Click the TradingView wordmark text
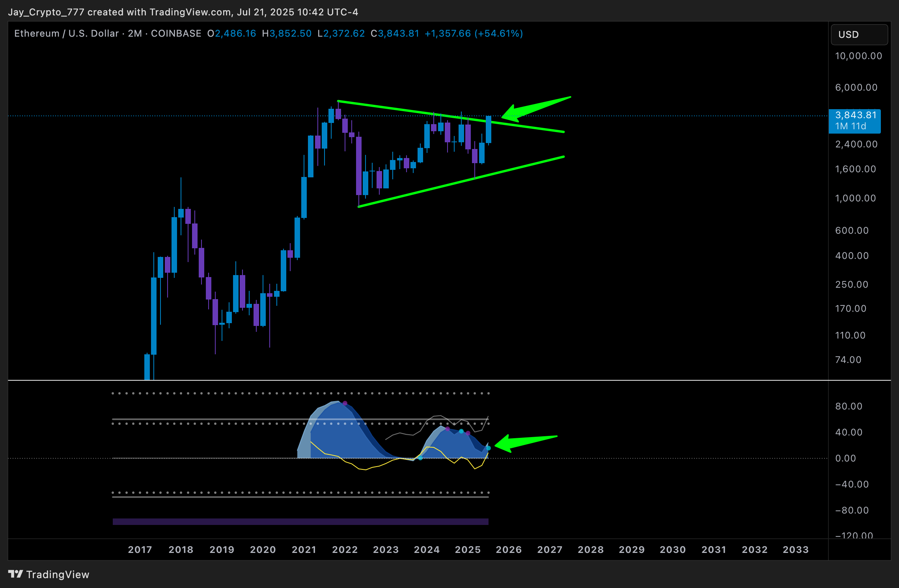Screen dimensions: 899x588 click(x=58, y=575)
